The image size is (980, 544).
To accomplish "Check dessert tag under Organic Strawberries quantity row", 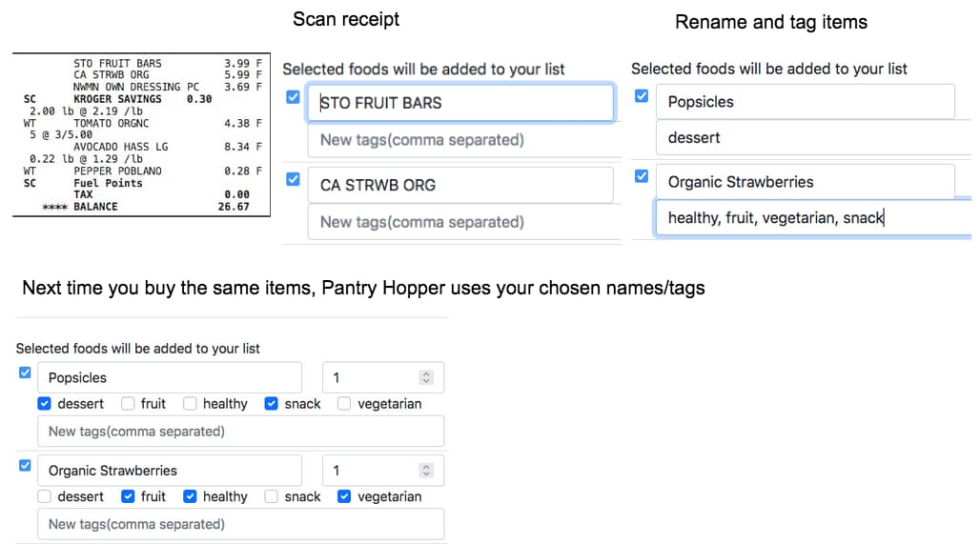I will point(45,496).
